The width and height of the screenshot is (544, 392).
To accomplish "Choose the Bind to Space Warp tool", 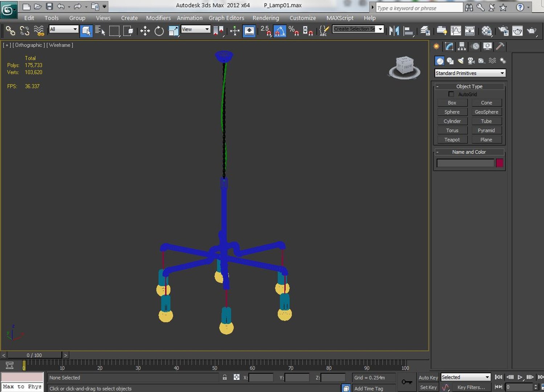I will click(38, 31).
